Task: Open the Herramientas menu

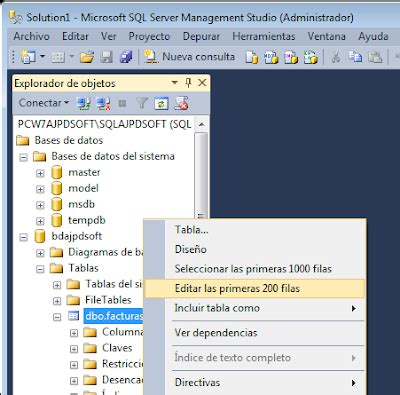Action: pyautogui.click(x=264, y=36)
